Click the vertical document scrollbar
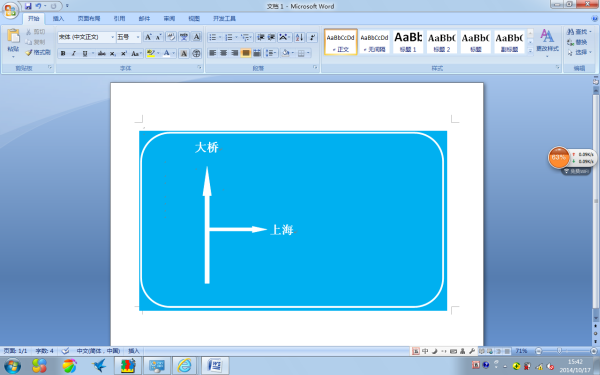Viewport: 600px width, 375px height. pyautogui.click(x=595, y=201)
